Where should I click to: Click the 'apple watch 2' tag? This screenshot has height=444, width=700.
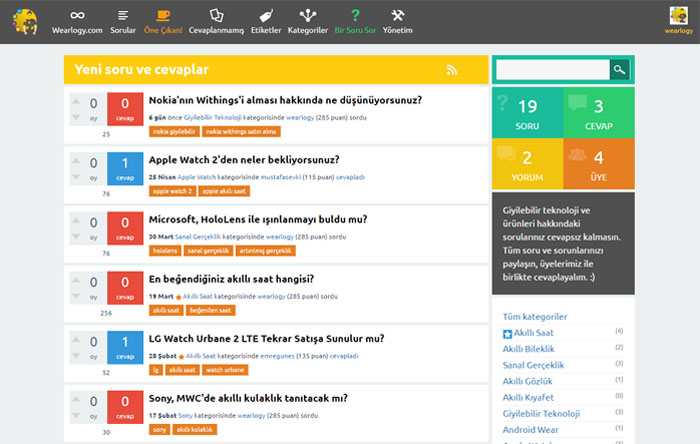point(172,190)
